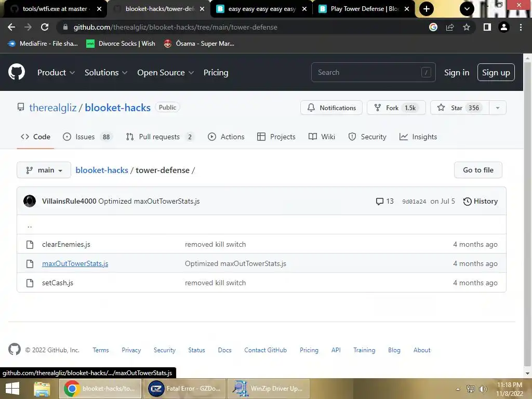Switch to the Wiki tab

point(322,137)
